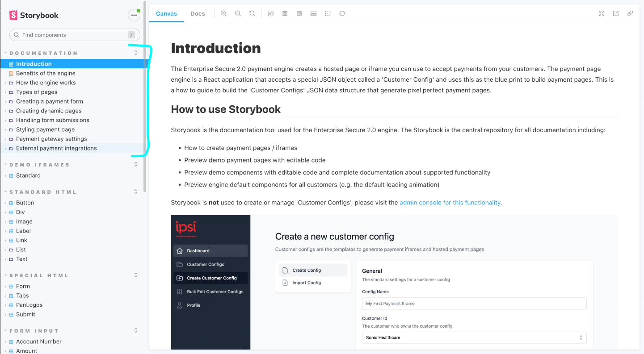644x354 pixels.
Task: Click the Find components search field
Action: pos(74,34)
